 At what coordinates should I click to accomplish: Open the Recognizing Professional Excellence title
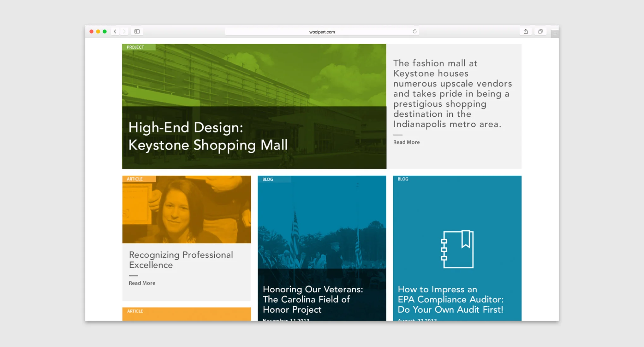pyautogui.click(x=181, y=260)
